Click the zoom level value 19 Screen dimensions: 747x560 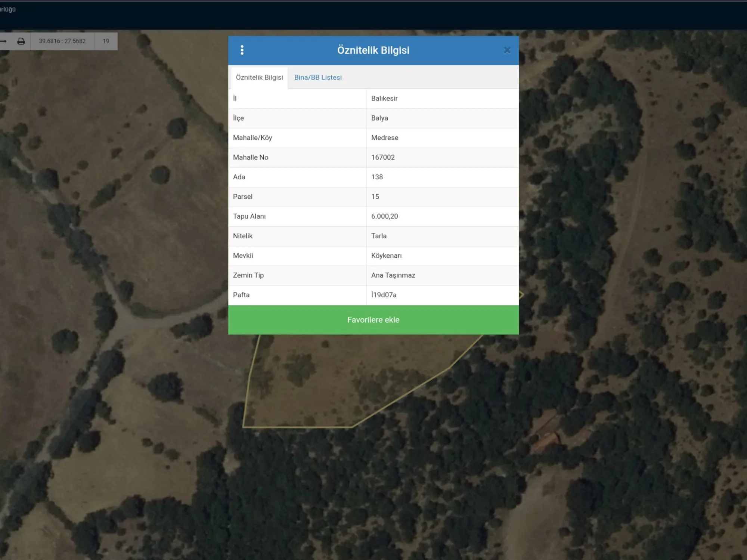tap(106, 41)
